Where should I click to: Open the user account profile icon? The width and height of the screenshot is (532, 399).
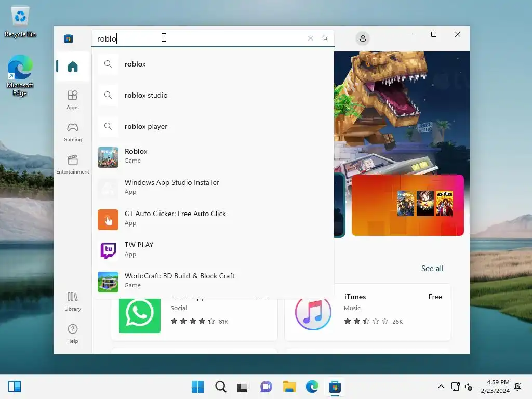point(363,38)
